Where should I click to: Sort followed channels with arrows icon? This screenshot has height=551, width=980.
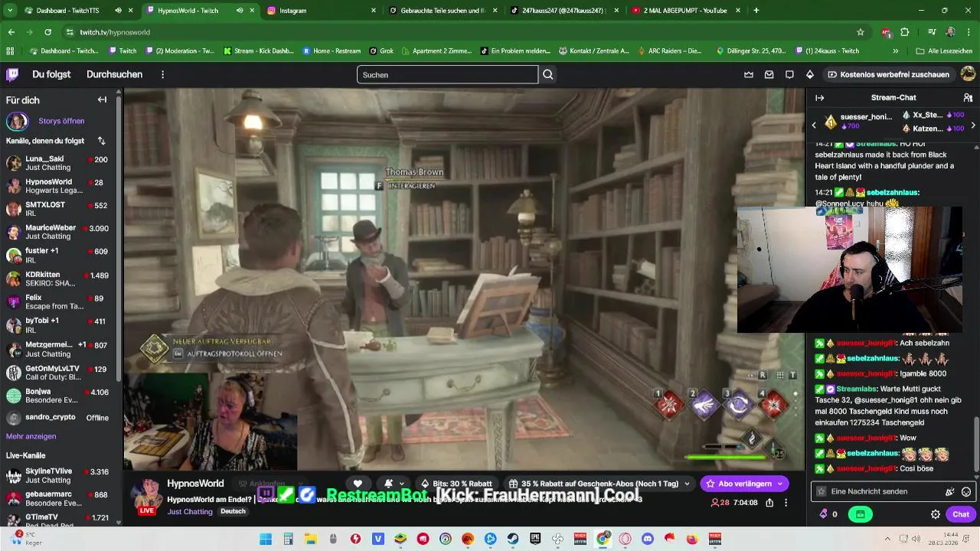click(101, 141)
